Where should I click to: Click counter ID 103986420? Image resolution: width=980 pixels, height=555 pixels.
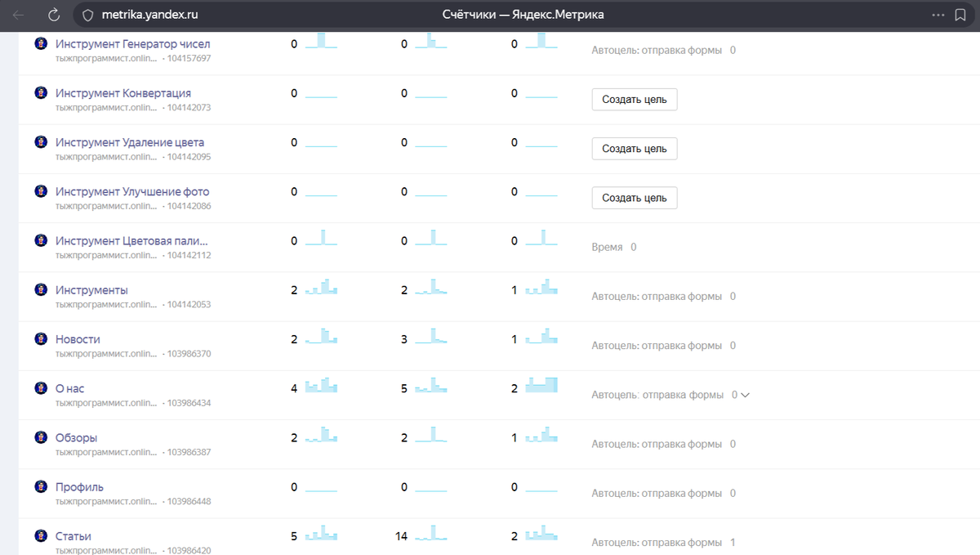click(189, 550)
